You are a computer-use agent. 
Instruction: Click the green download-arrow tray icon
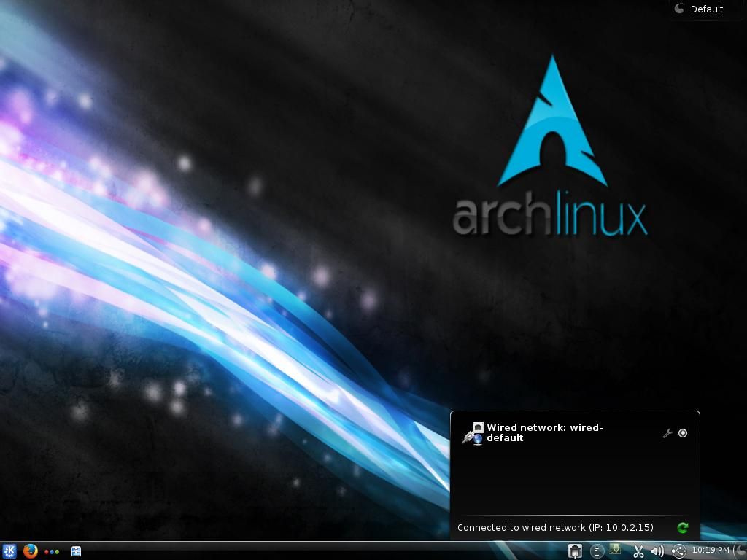tap(616, 550)
